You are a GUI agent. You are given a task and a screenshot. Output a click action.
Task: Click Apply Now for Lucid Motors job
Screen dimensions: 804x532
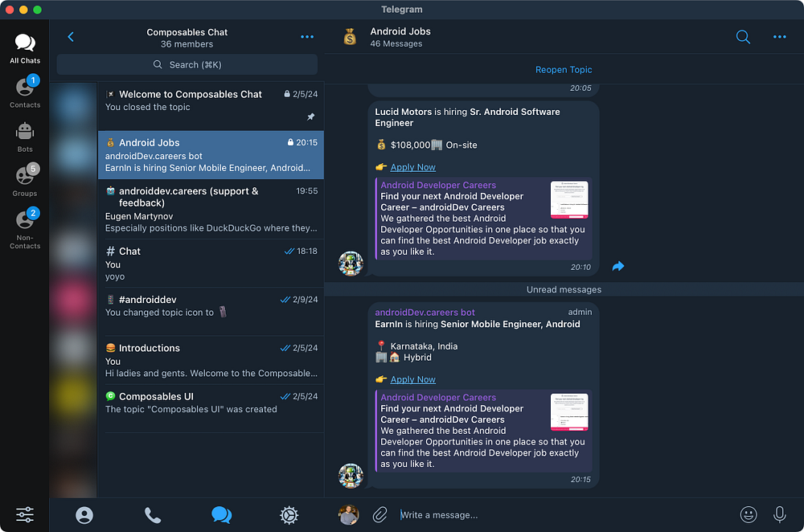tap(412, 167)
